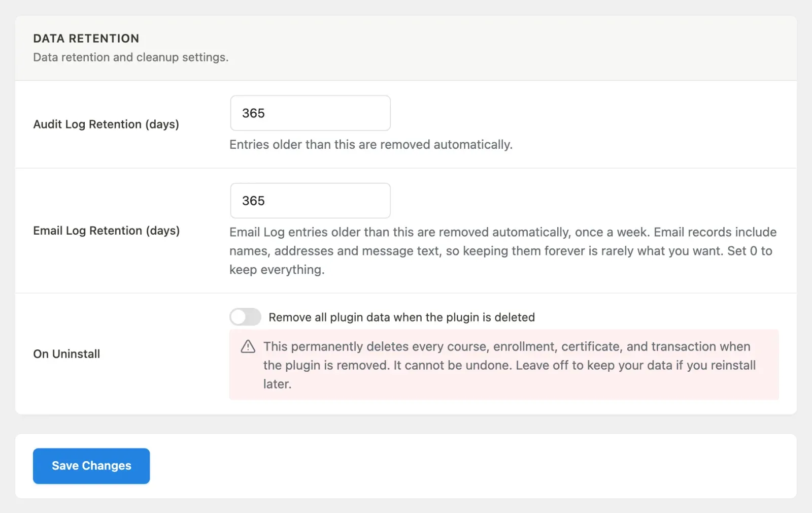Click the warning text about permanently deleting every course
812x513 pixels.
tap(509, 365)
